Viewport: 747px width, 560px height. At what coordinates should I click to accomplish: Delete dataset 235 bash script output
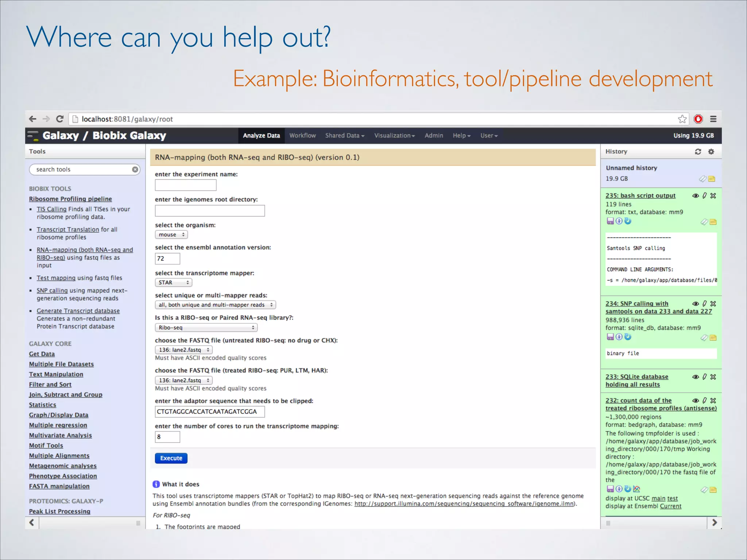(713, 196)
